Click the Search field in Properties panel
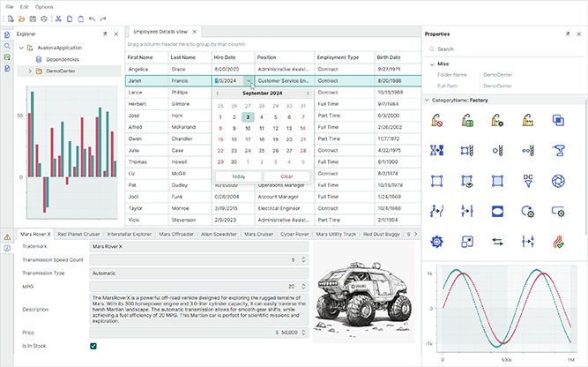Viewport: 588px width, 367px height. click(x=502, y=49)
